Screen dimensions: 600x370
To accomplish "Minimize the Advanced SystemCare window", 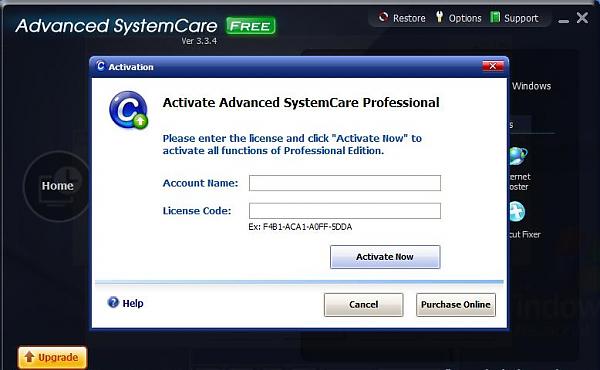I will point(563,21).
